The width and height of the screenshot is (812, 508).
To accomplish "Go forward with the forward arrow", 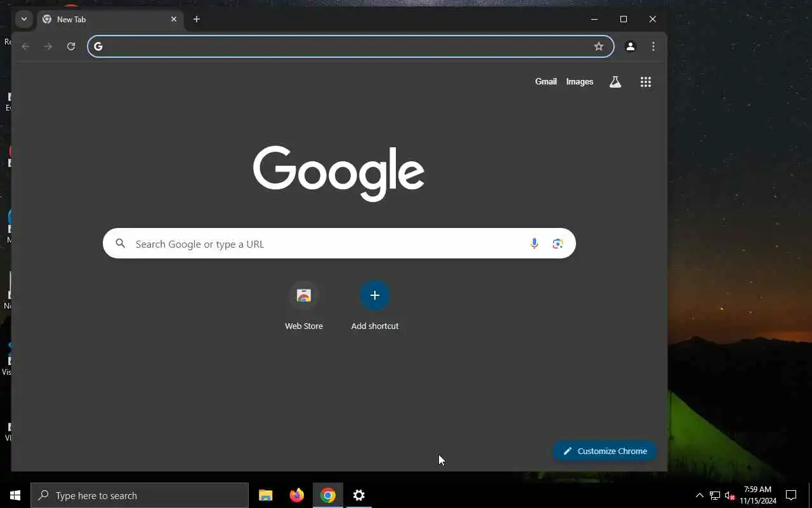I will (48, 46).
